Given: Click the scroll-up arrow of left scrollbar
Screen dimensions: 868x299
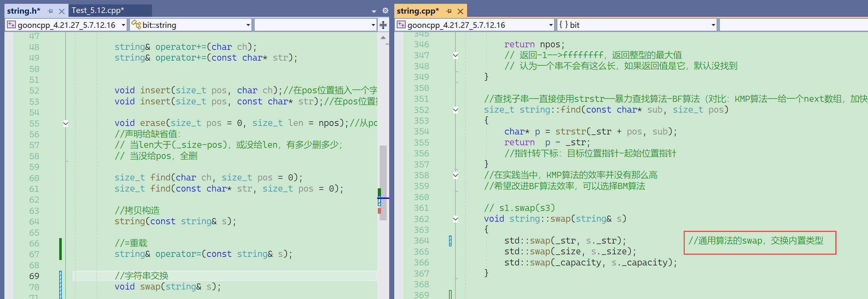Looking at the screenshot, I should tap(383, 37).
